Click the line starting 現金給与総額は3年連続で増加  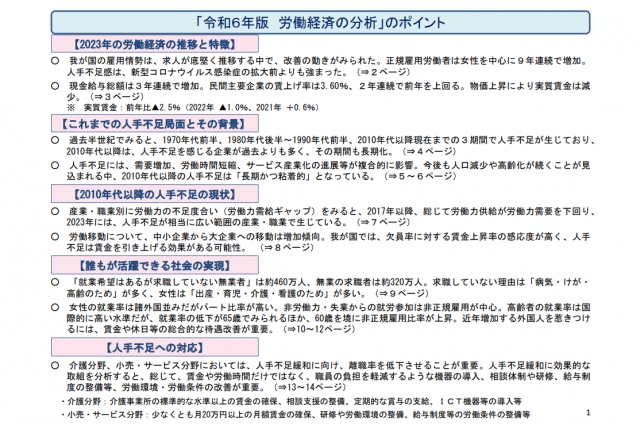coord(329,86)
